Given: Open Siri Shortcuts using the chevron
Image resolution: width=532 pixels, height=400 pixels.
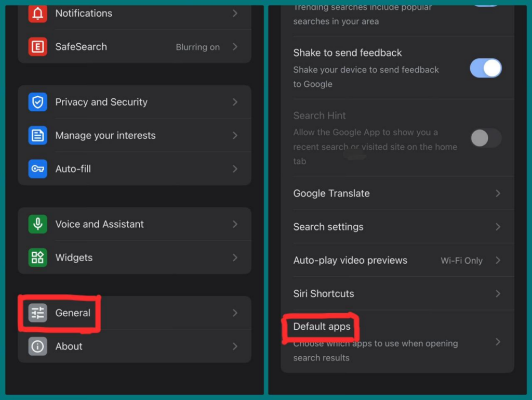Looking at the screenshot, I should pyautogui.click(x=498, y=294).
